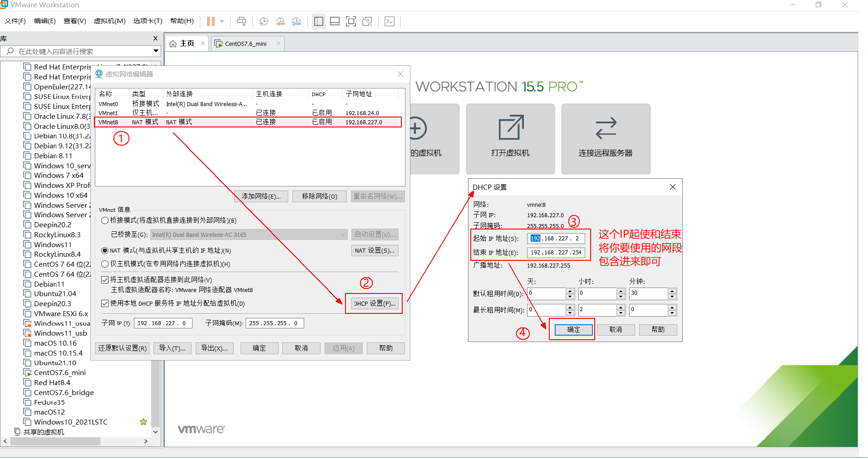Click the 子网 IP input field
The image size is (868, 459).
(163, 323)
